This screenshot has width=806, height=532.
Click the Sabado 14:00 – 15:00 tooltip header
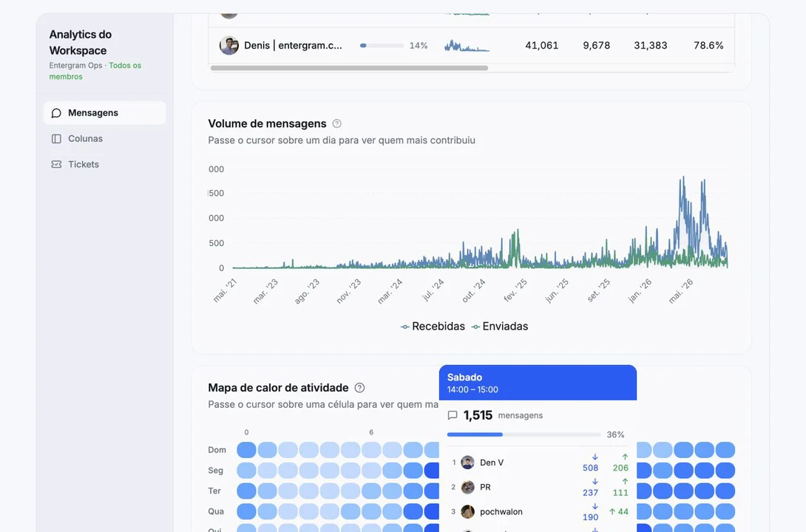pos(538,383)
